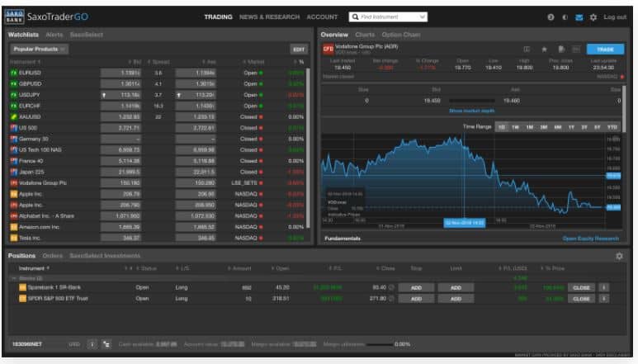Click Log out
The height and width of the screenshot is (364, 638).
[615, 17]
